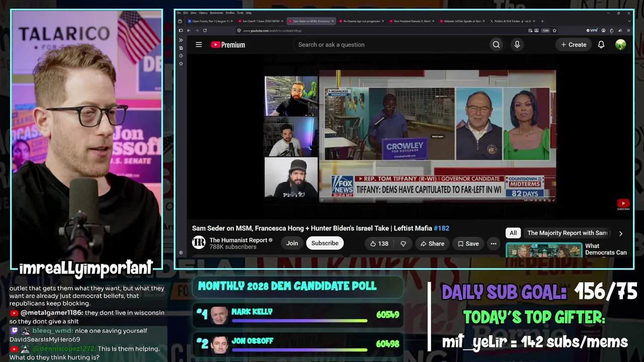Viewport: 644px width, 362px height.
Task: Save the video to a playlist
Action: pyautogui.click(x=468, y=243)
